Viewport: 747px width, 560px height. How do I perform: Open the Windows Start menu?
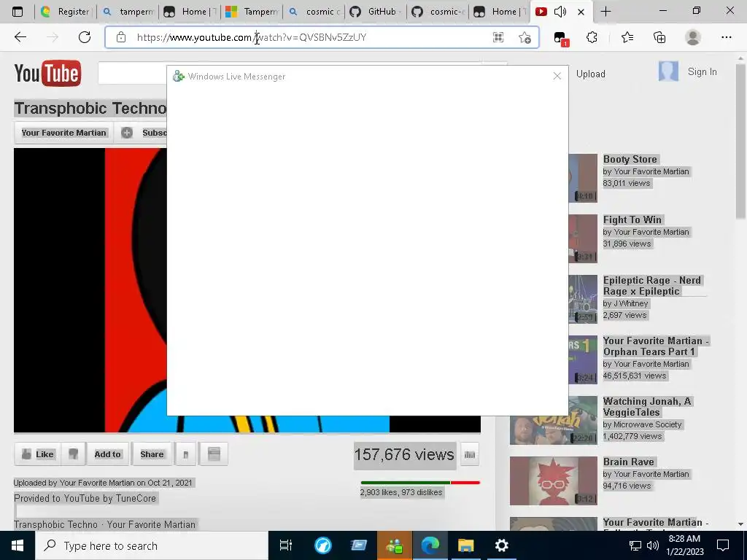pyautogui.click(x=18, y=545)
